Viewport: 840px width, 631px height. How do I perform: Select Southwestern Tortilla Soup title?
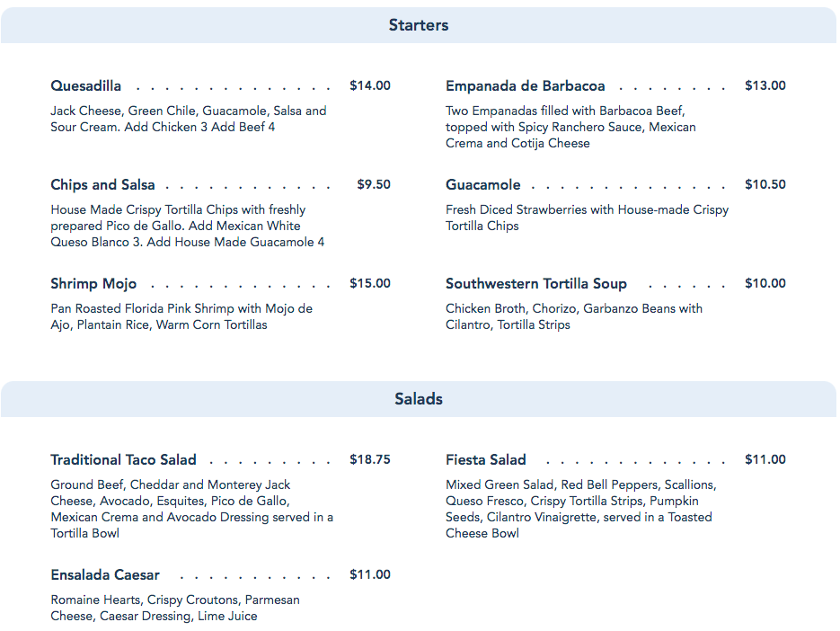536,284
